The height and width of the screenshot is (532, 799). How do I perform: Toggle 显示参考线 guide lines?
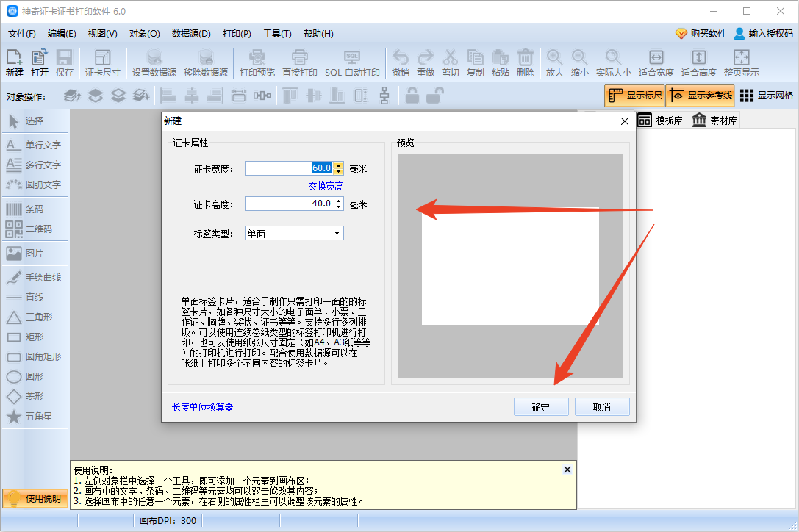coord(700,95)
